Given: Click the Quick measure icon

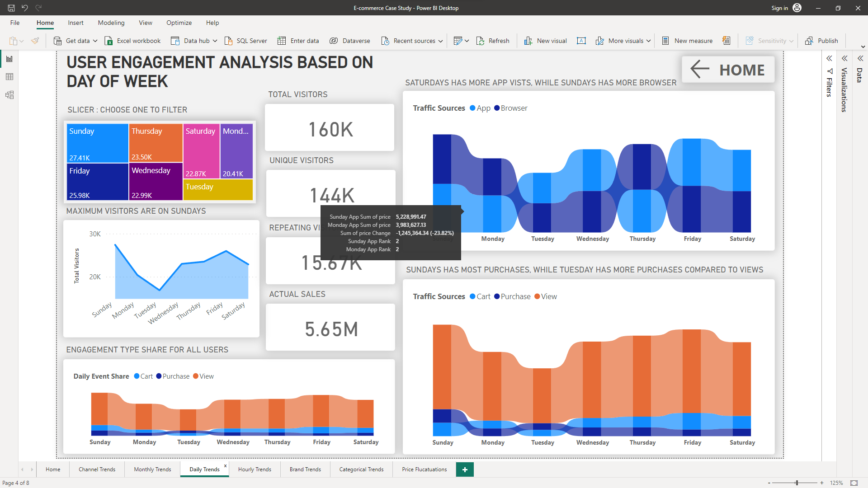Looking at the screenshot, I should (x=726, y=41).
